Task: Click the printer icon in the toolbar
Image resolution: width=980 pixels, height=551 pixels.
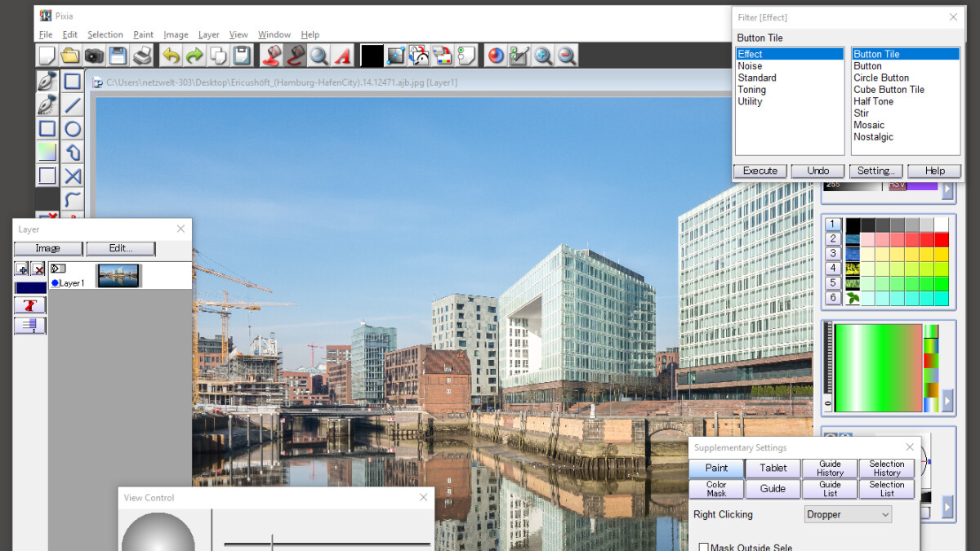Action: pos(142,56)
